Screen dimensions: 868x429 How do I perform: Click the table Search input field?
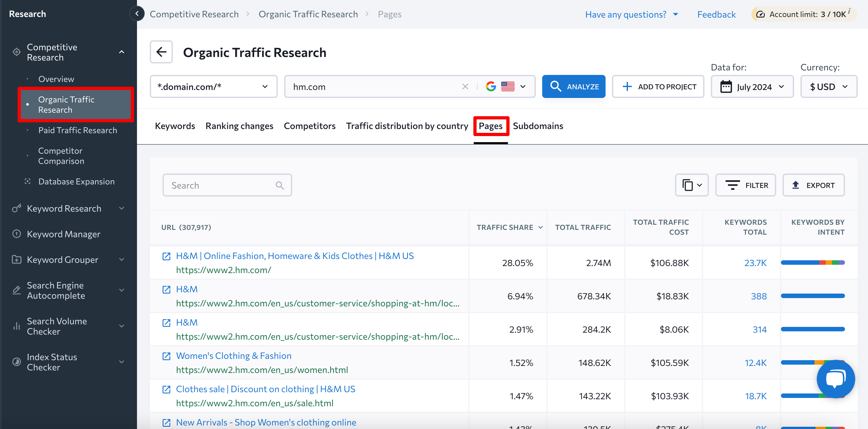227,185
